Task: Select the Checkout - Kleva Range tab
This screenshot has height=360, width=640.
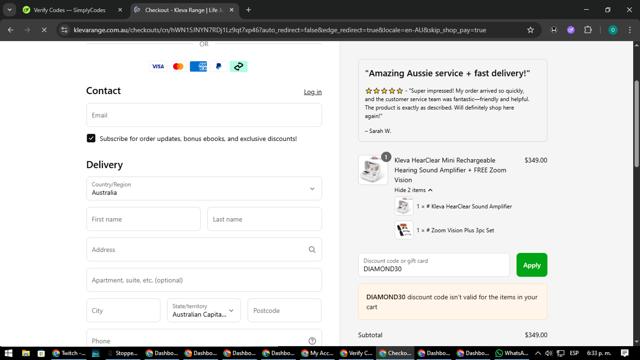Action: point(184,10)
